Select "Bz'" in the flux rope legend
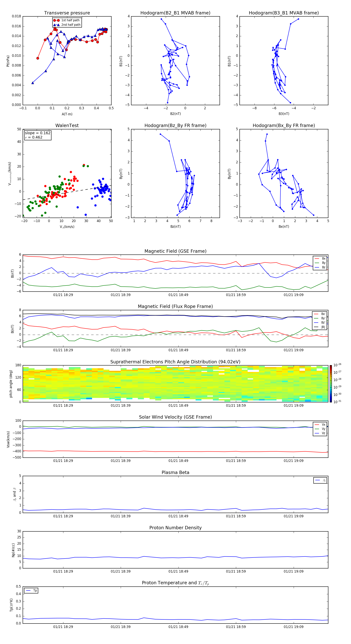 [320, 323]
